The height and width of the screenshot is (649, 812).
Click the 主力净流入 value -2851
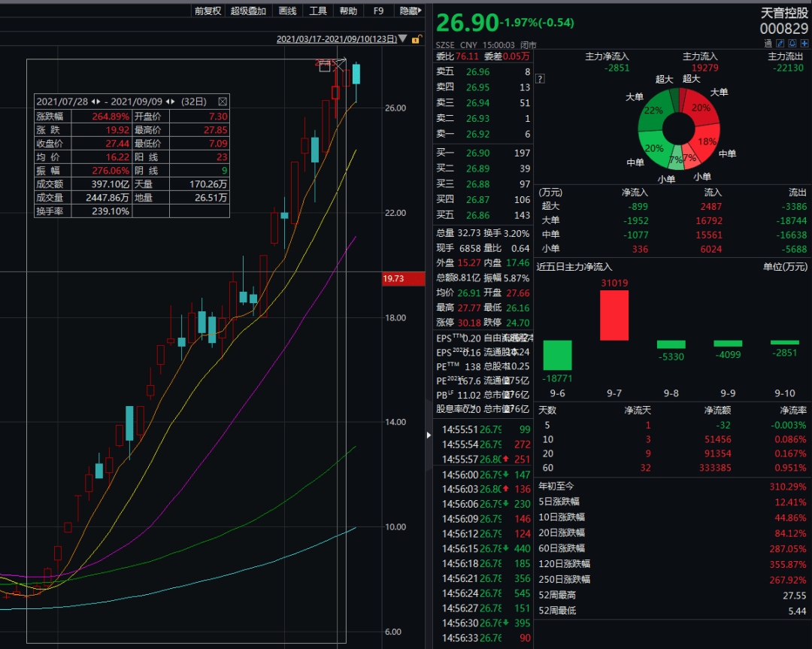tap(617, 68)
